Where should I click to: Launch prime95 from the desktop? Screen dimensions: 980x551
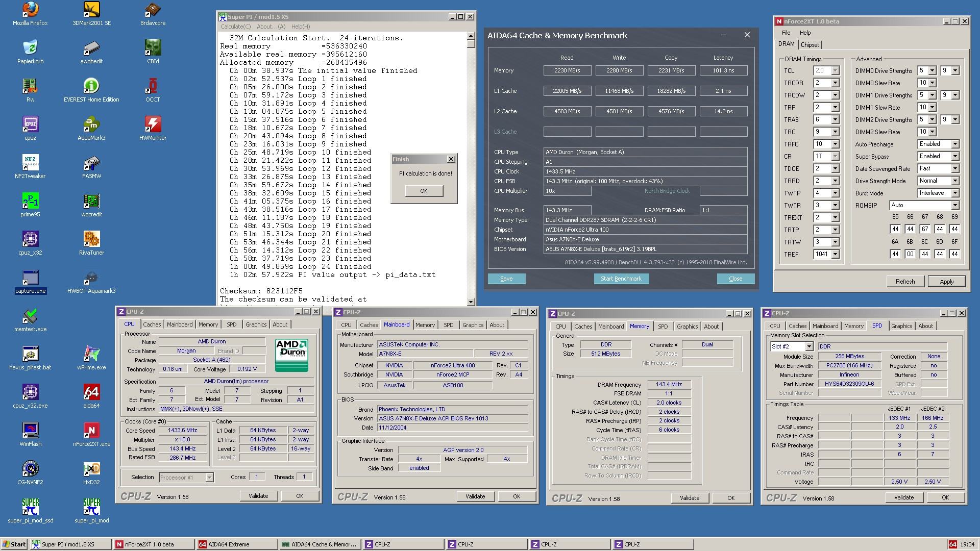pyautogui.click(x=30, y=205)
